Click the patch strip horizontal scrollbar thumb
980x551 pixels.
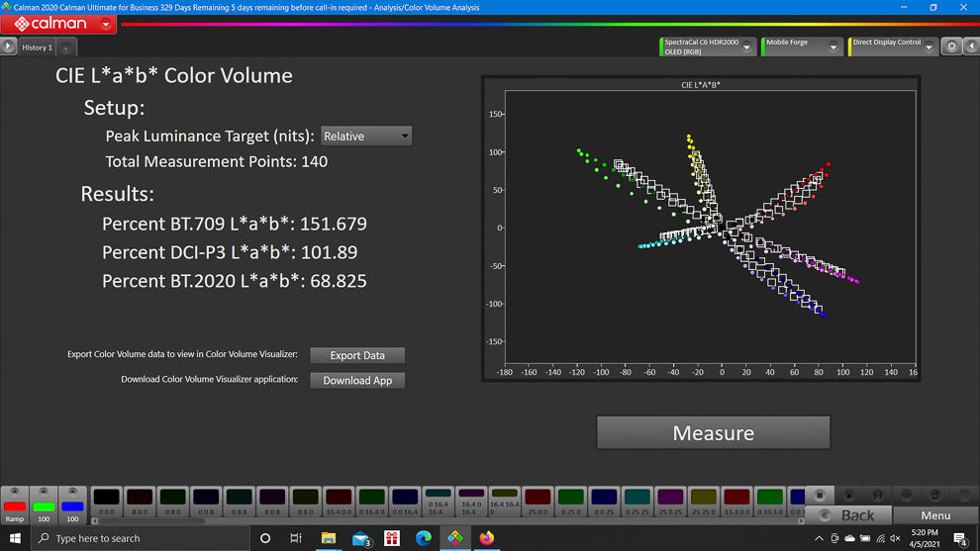[x=151, y=521]
